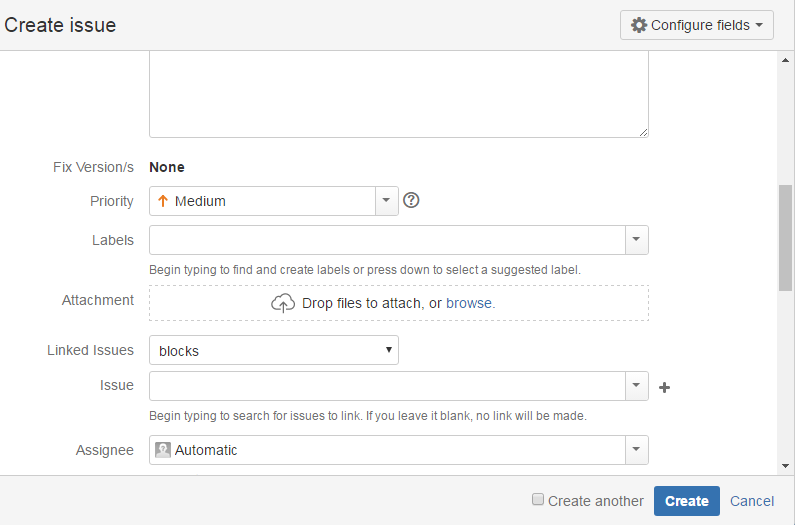This screenshot has width=795, height=525.
Task: Expand the Issue field dropdown arrow
Action: coord(636,386)
